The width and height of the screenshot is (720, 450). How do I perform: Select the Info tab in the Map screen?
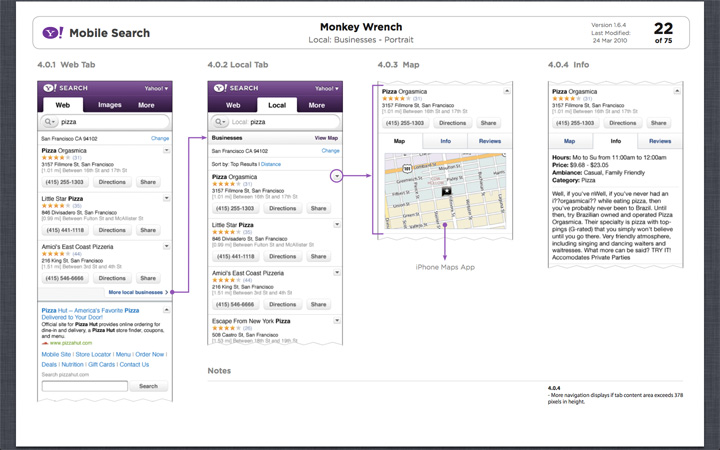(x=445, y=142)
